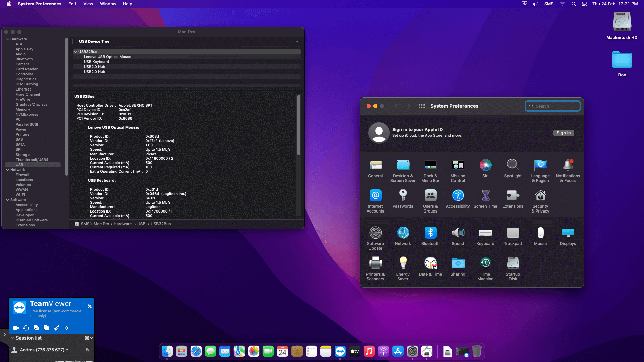Open the Apple menu
Image resolution: width=644 pixels, height=362 pixels.
coord(9,4)
